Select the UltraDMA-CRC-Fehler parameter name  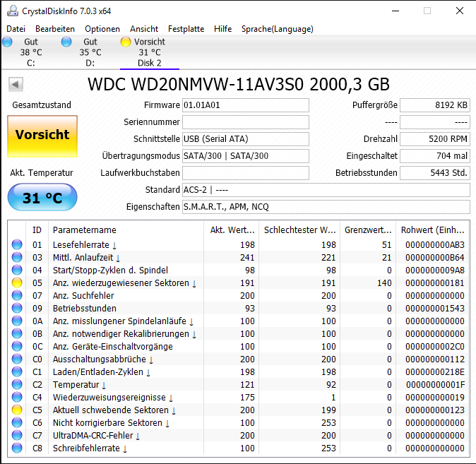(x=97, y=436)
